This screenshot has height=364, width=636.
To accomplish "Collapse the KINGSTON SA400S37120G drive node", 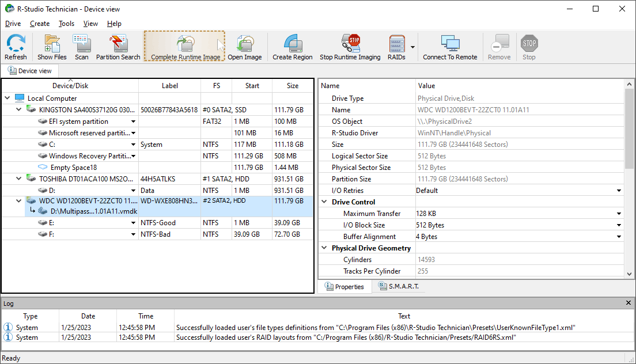I will click(18, 109).
